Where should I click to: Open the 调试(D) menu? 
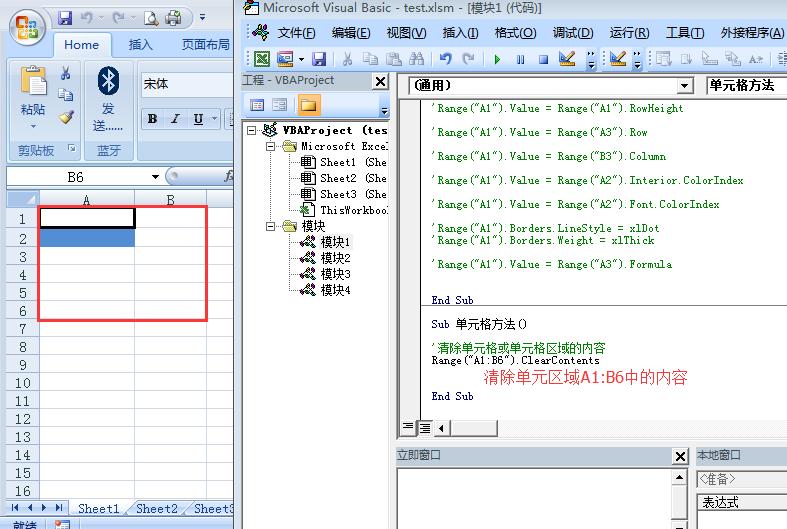click(573, 33)
